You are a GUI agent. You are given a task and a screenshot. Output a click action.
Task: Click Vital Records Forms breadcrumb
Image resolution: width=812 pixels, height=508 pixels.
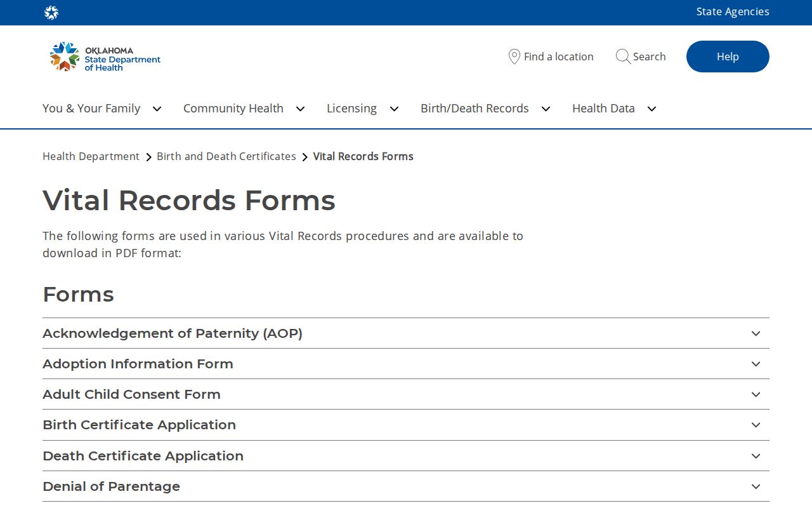pyautogui.click(x=363, y=156)
